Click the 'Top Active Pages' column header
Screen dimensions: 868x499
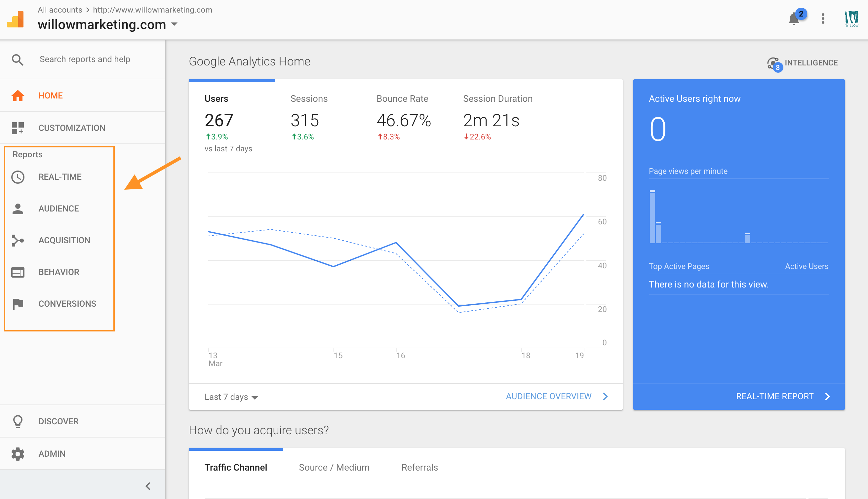tap(679, 266)
